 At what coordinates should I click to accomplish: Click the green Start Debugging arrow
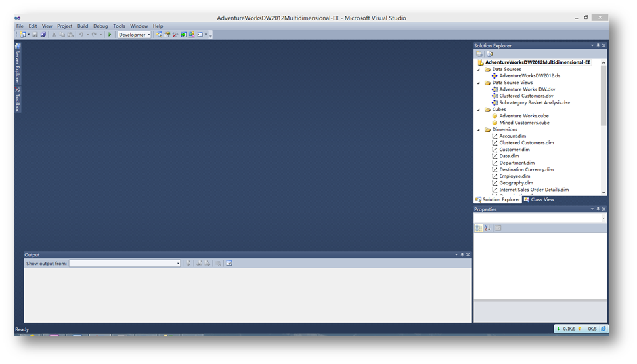[x=110, y=35]
